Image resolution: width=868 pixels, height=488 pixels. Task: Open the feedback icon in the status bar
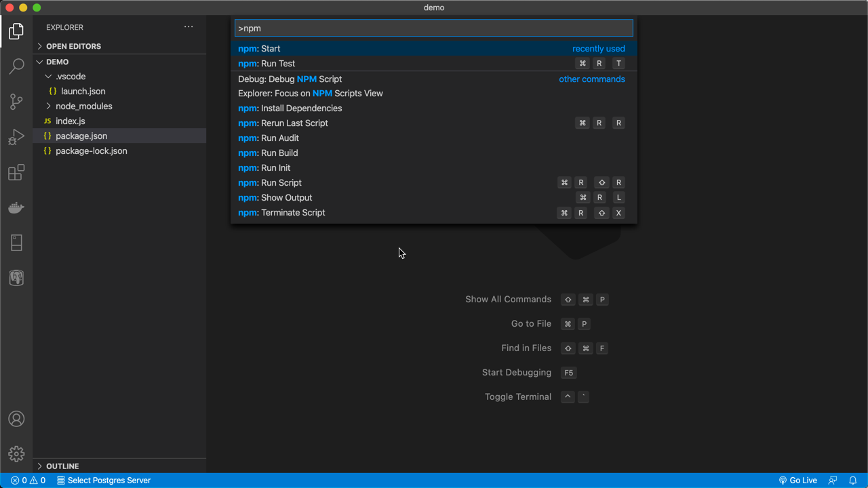pyautogui.click(x=833, y=481)
